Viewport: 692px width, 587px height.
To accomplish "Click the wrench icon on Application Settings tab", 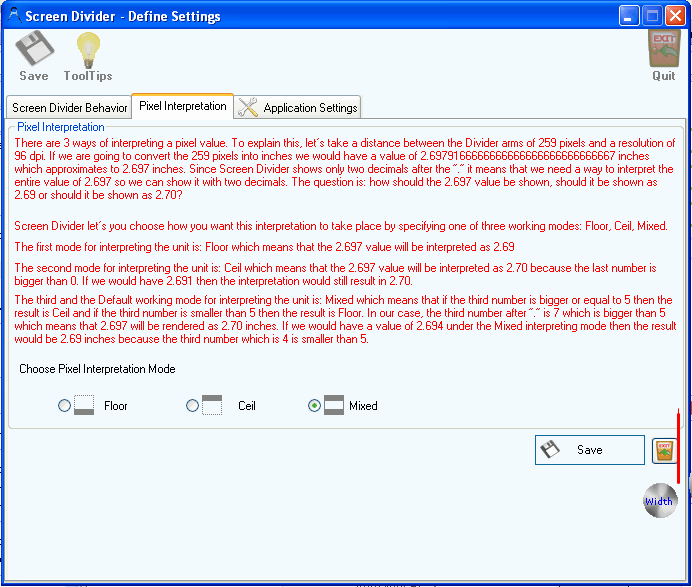I will [248, 107].
